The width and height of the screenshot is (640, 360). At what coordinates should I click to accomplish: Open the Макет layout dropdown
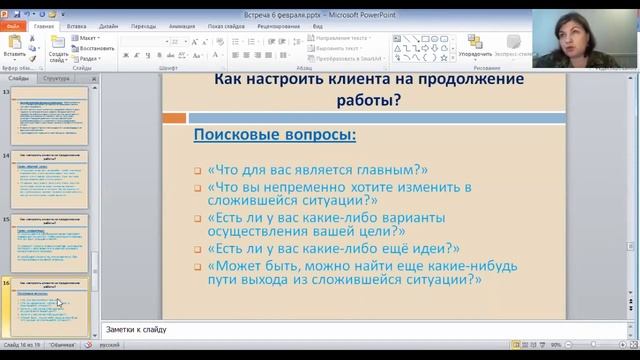click(x=86, y=38)
